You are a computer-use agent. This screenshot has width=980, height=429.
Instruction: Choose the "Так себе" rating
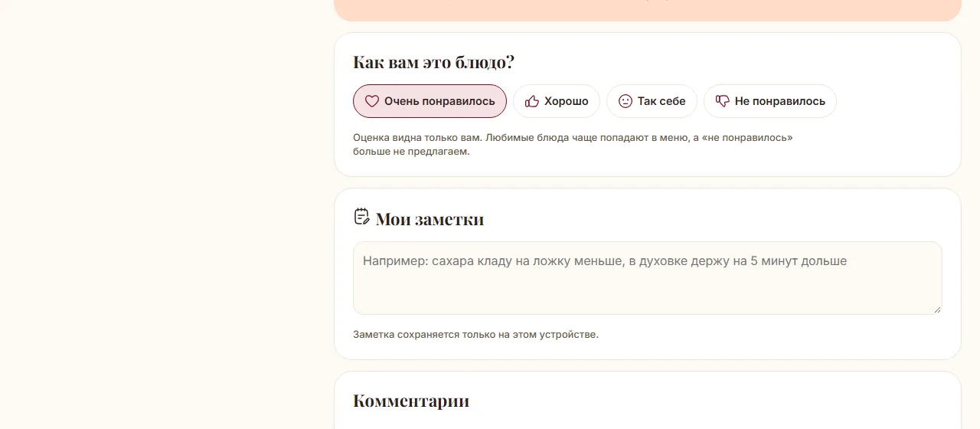tap(652, 101)
